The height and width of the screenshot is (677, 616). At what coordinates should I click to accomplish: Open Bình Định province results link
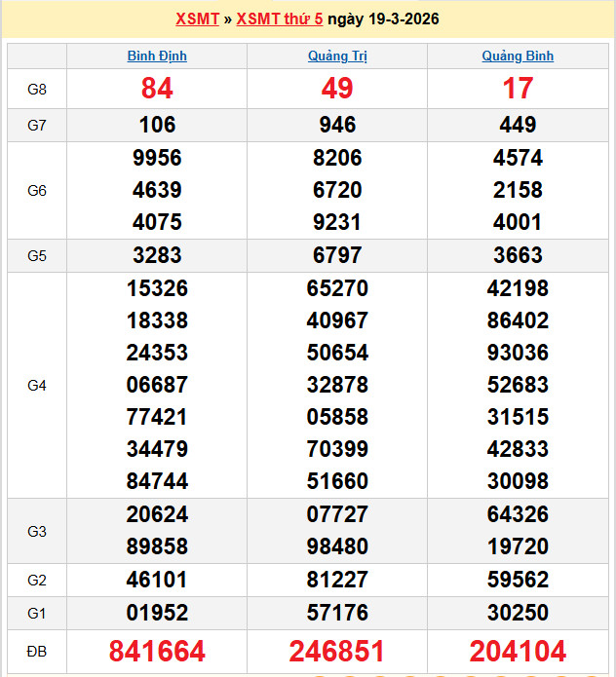[x=157, y=56]
